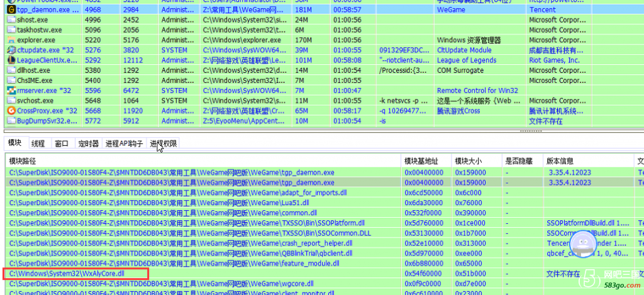Click the Remote Control for Win32 description

click(x=477, y=91)
